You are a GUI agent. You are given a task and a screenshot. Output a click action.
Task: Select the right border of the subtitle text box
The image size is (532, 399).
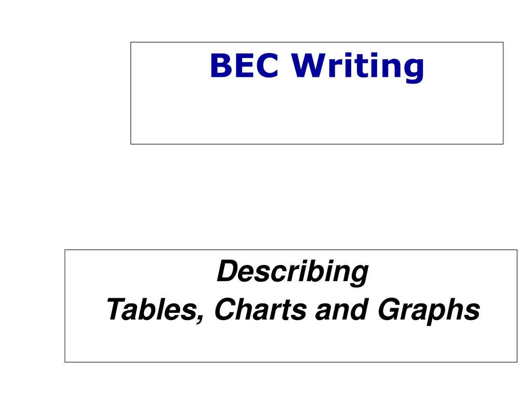(517, 306)
